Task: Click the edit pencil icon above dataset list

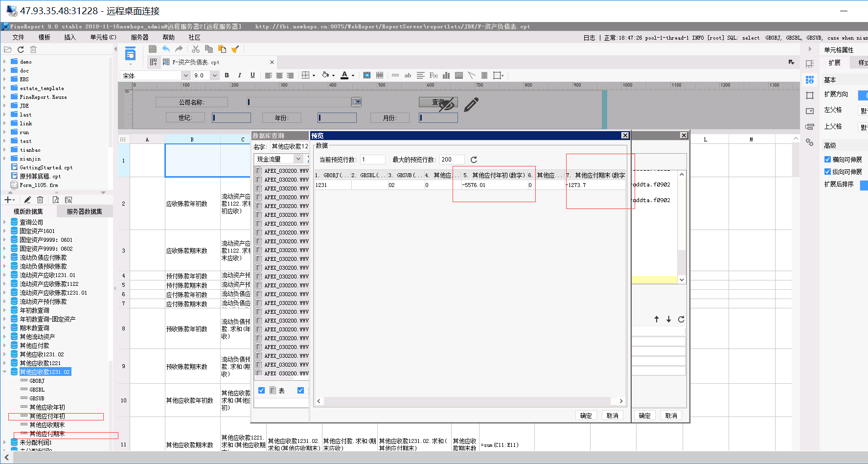Action: [27, 200]
